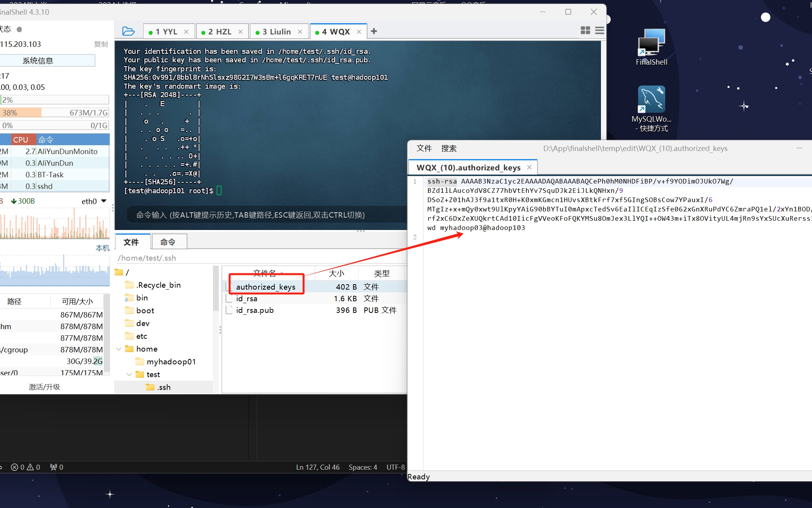Viewport: 812px width, 508px height.
Task: Click the 激活/升级 link
Action: tap(45, 387)
